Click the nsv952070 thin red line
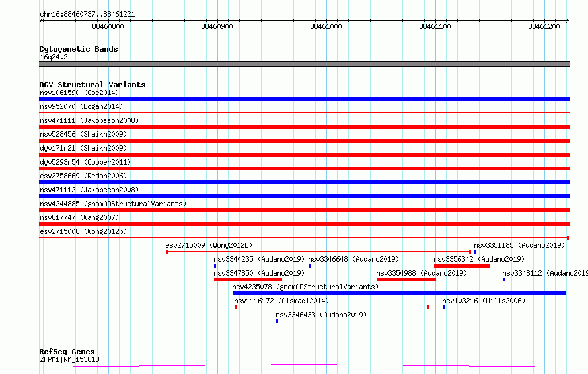 coord(304,112)
